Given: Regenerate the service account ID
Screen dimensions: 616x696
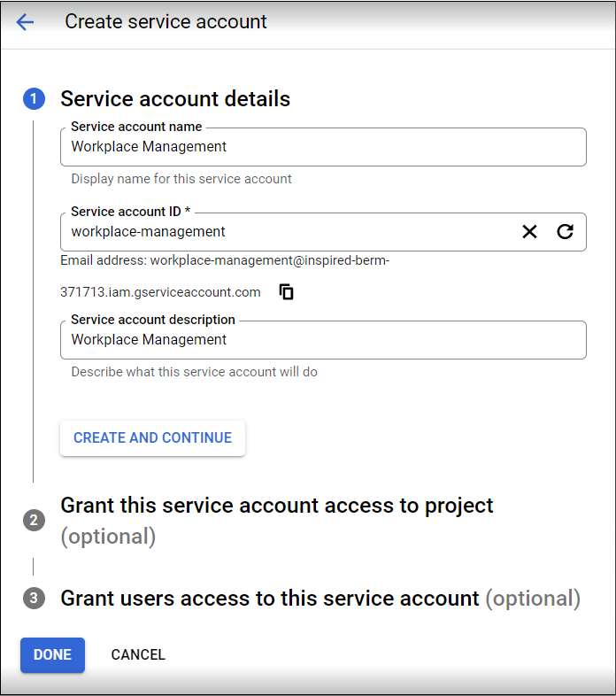Looking at the screenshot, I should [565, 232].
